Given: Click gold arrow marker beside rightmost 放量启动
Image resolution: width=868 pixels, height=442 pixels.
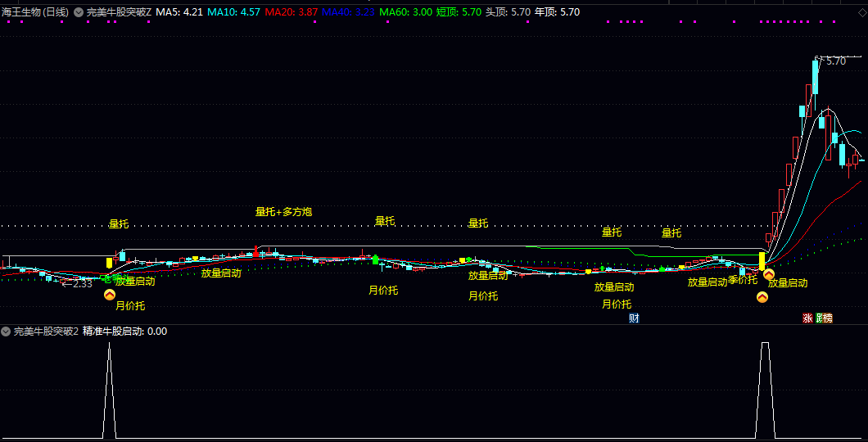Looking at the screenshot, I should coord(768,274).
